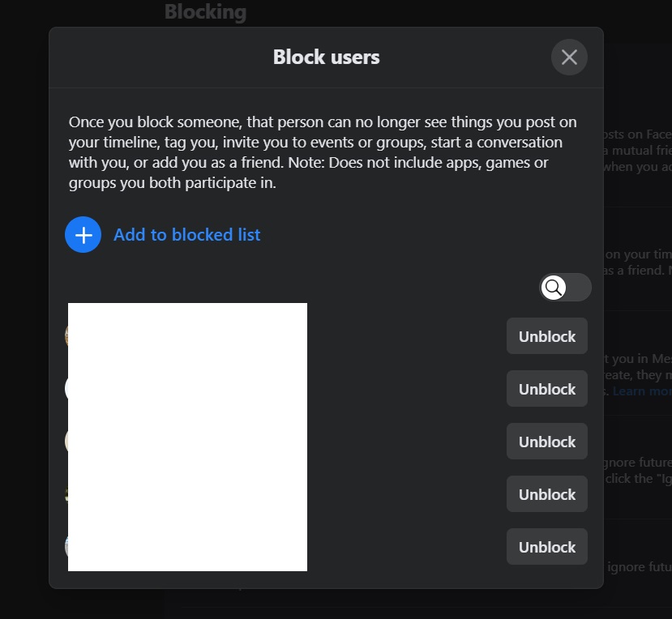
Task: Click the fourth blocked user's avatar
Action: 71,493
